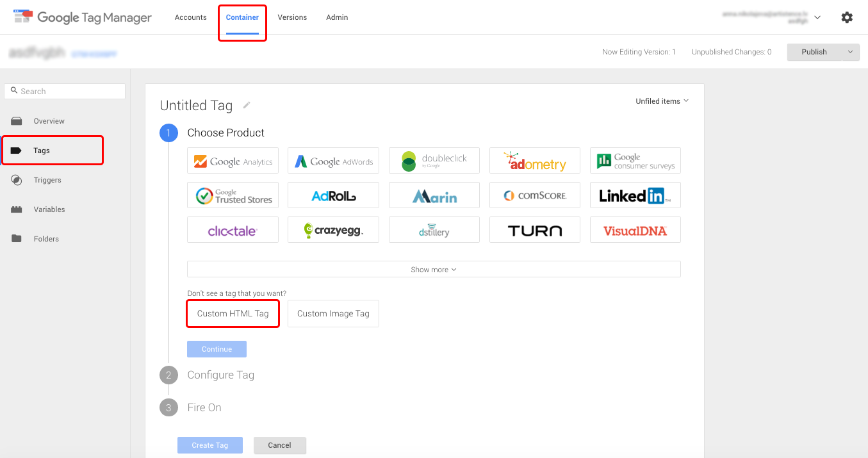Screen dimensions: 868x458
Task: Cancel the tag creation
Action: (280, 445)
